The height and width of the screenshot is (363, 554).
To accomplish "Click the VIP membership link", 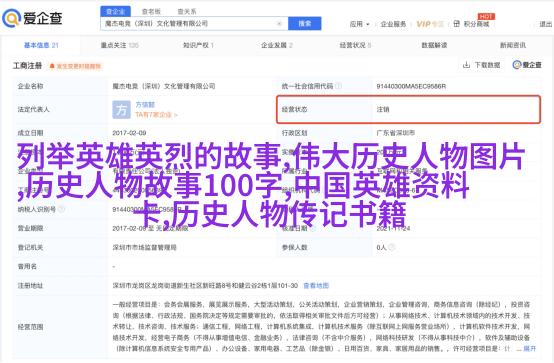I will click(x=430, y=24).
